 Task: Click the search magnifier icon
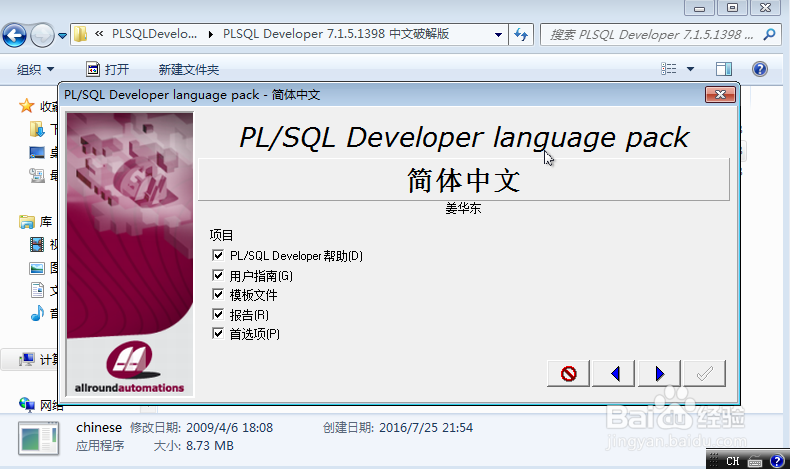(769, 34)
